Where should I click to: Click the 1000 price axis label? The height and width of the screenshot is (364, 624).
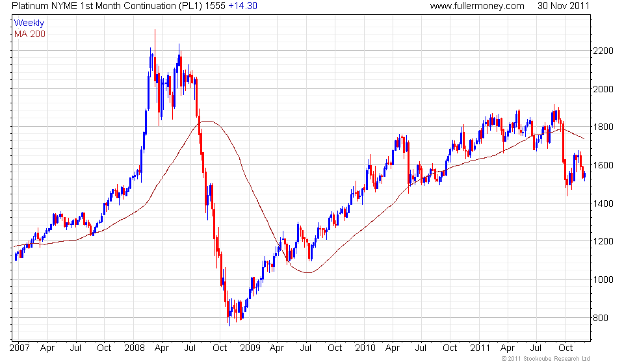tap(603, 279)
